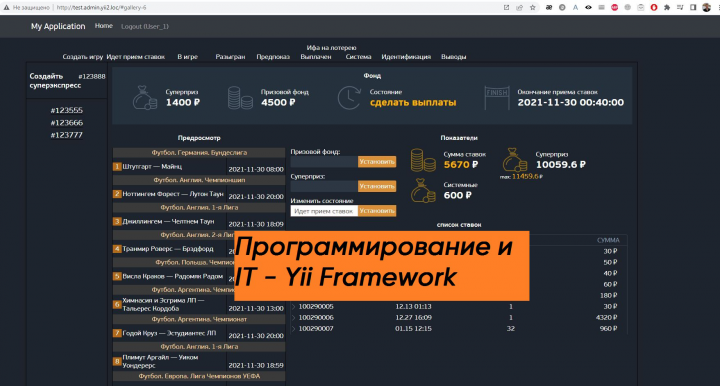Image resolution: width=720 pixels, height=386 pixels.
Task: Click the '01.15 12:15' date cell
Action: [413, 329]
